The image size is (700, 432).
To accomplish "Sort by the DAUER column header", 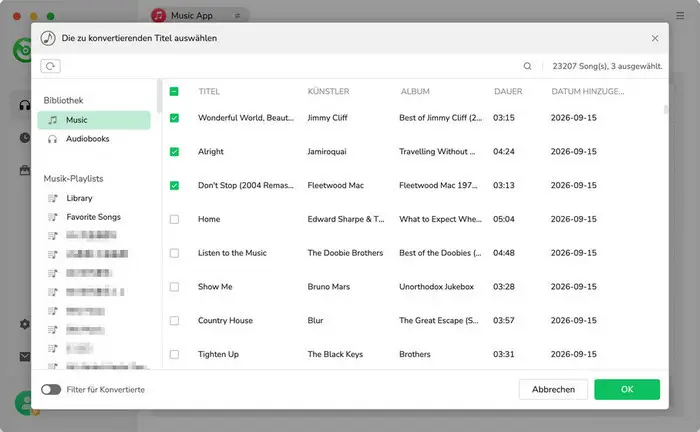I will click(x=508, y=91).
